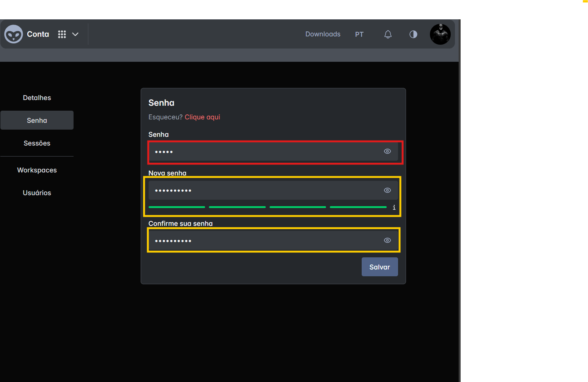The image size is (588, 382).
Task: Click the Downloads link
Action: 323,34
